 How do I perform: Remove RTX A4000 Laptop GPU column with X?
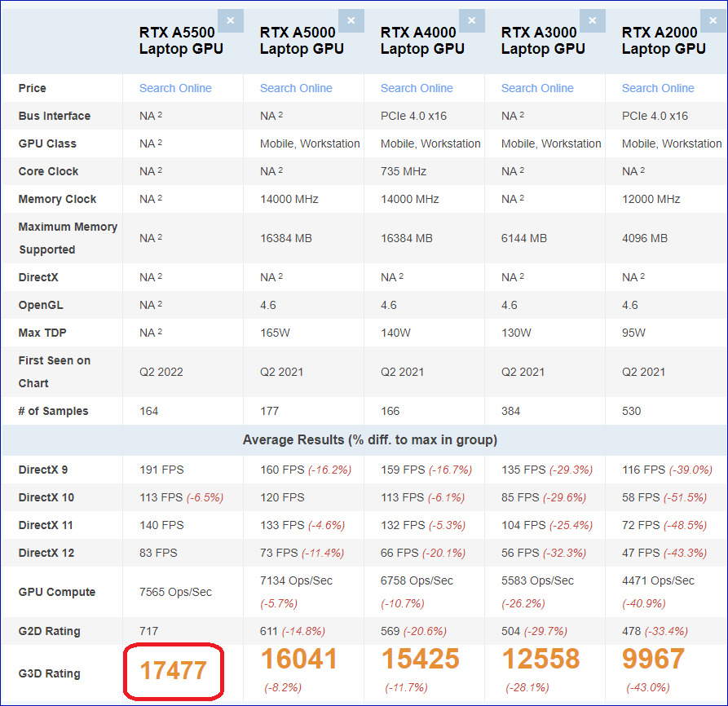[x=472, y=20]
